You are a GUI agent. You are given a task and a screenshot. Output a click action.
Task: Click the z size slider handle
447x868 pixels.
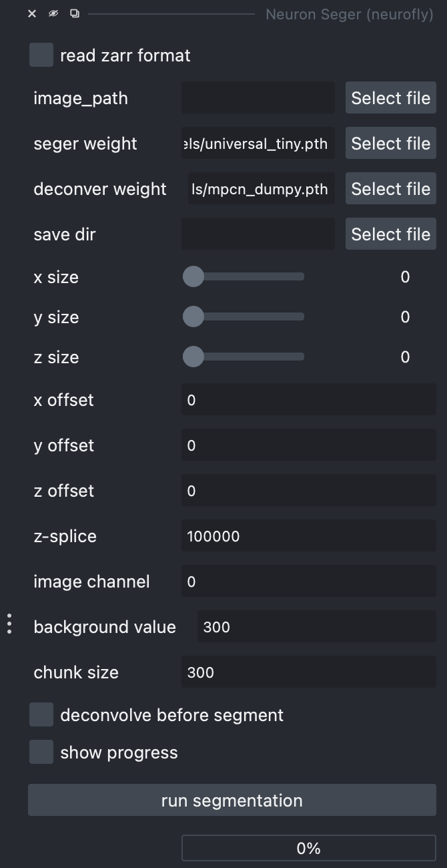click(193, 357)
